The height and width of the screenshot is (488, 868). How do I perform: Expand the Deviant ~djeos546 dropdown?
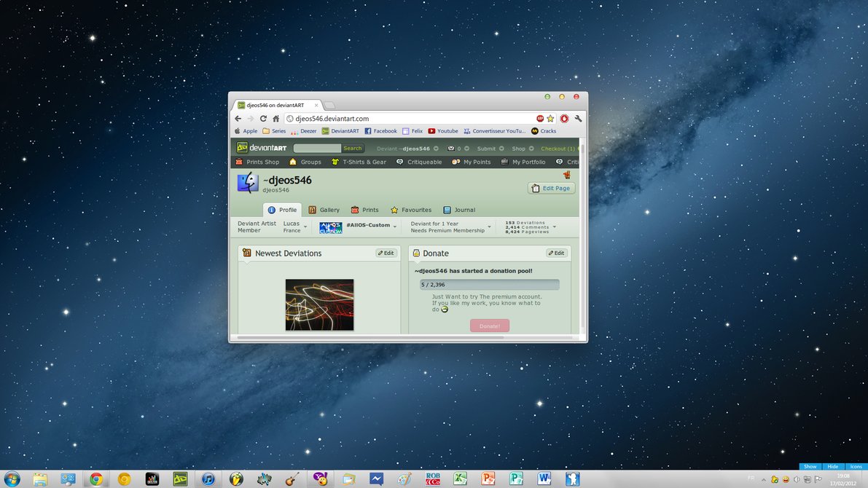click(x=436, y=149)
